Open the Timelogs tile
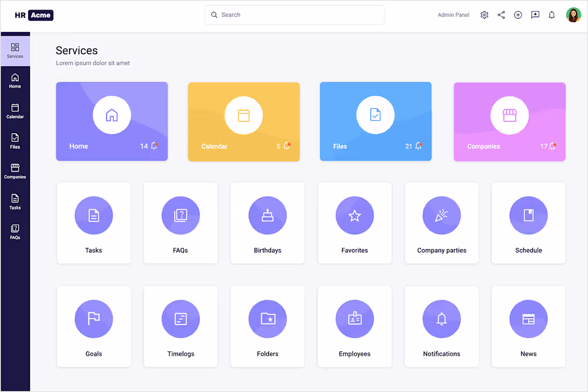Image resolution: width=588 pixels, height=392 pixels. coord(181,327)
